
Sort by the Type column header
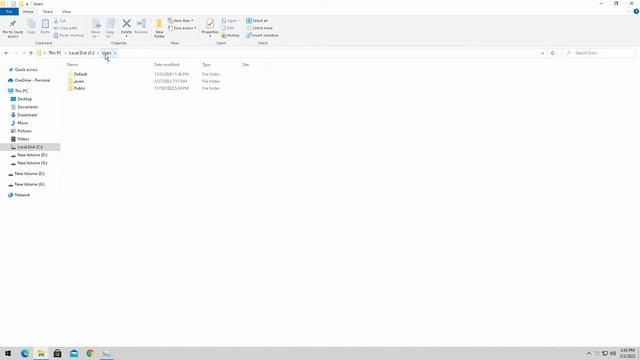pyautogui.click(x=206, y=64)
